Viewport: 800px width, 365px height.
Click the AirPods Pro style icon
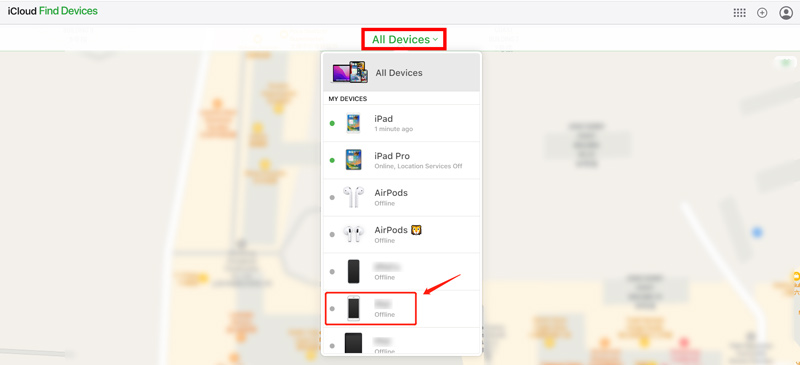pos(353,234)
